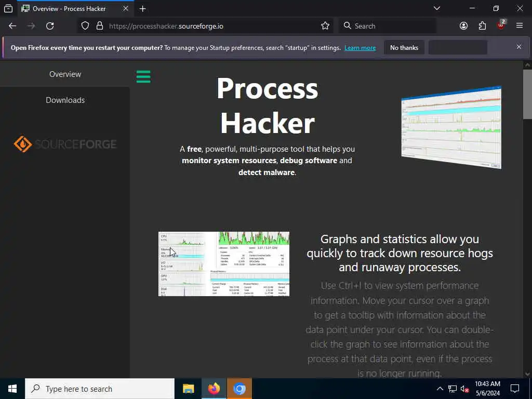Viewport: 532px width, 399px height.
Task: Open the muted volume tray icon
Action: click(x=465, y=389)
